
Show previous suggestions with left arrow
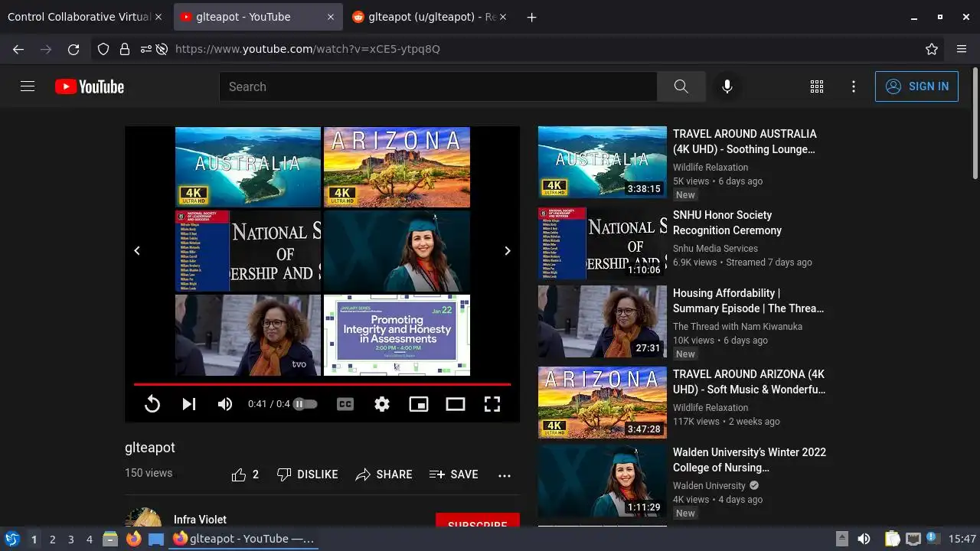click(x=137, y=250)
